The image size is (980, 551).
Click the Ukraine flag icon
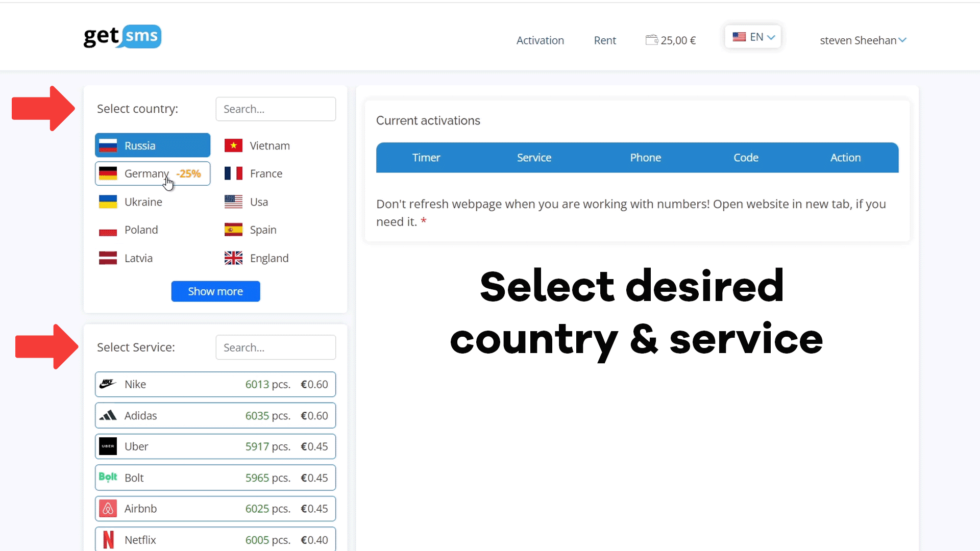coord(108,202)
